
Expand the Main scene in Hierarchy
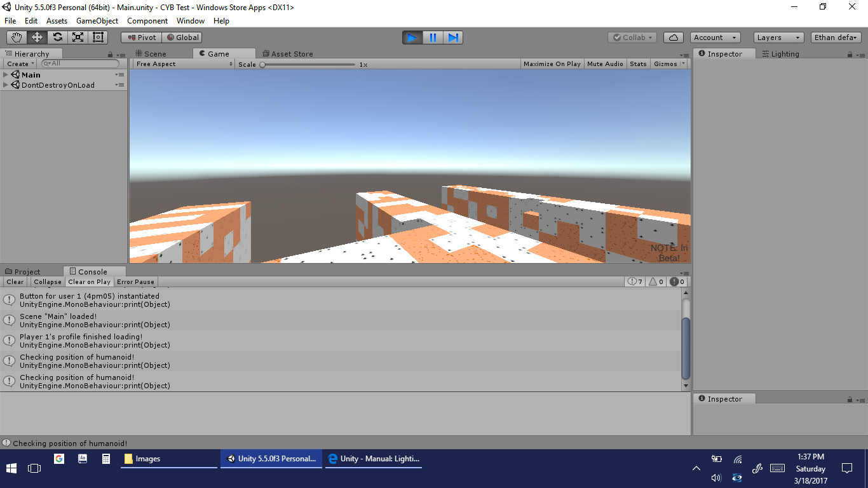click(6, 75)
